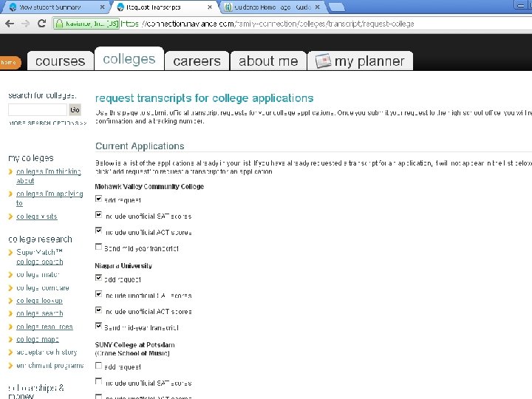Click the address bar URL
Viewport: 532px width, 399px height.
[x=267, y=24]
